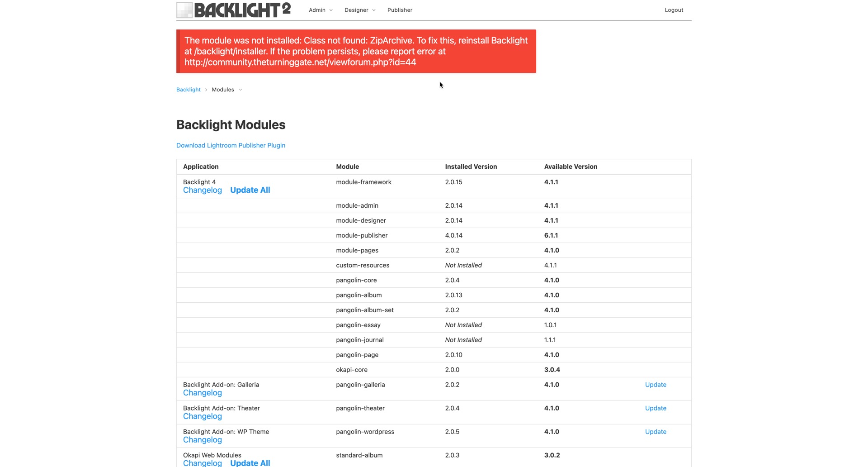Click the Available Version column header
Image resolution: width=868 pixels, height=467 pixels.
click(571, 167)
